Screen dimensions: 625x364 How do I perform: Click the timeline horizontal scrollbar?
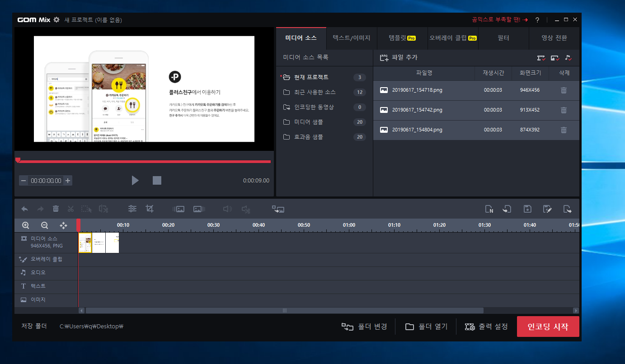point(285,311)
